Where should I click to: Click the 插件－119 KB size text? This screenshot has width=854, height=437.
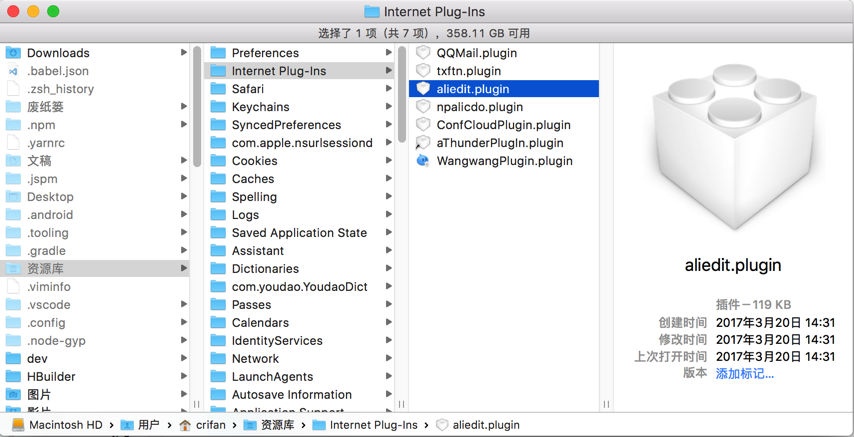pyautogui.click(x=753, y=305)
